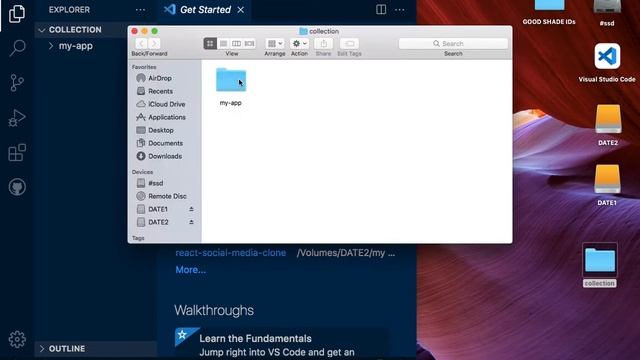The width and height of the screenshot is (640, 360).
Task: Select the my-app folder in Finder
Action: point(231,80)
